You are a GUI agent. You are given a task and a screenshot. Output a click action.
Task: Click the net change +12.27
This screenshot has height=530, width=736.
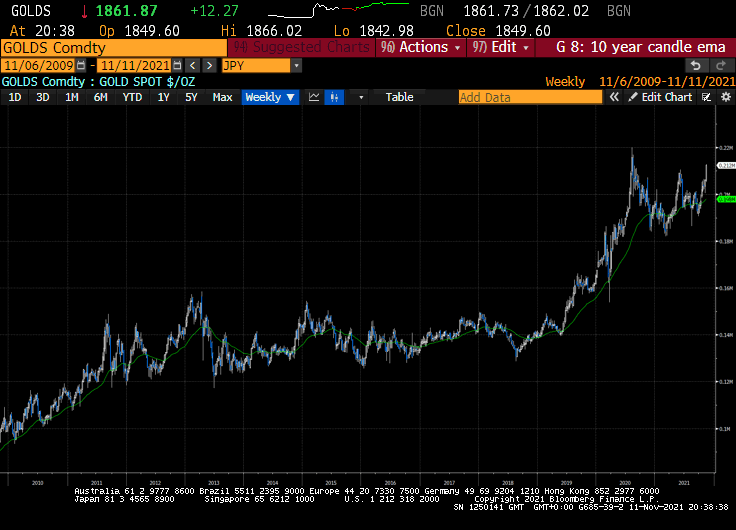point(215,11)
